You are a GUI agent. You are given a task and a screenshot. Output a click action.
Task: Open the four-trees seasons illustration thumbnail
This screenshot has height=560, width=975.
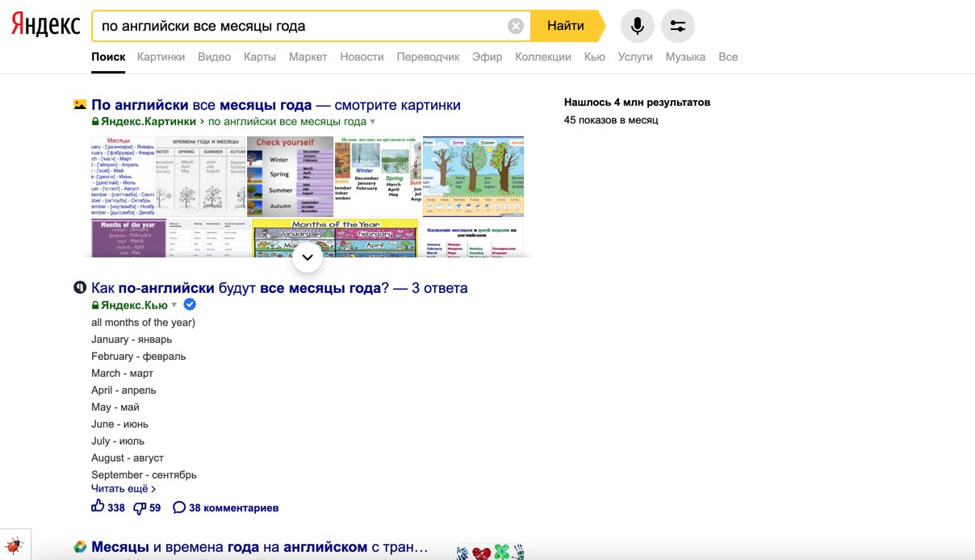pos(473,176)
